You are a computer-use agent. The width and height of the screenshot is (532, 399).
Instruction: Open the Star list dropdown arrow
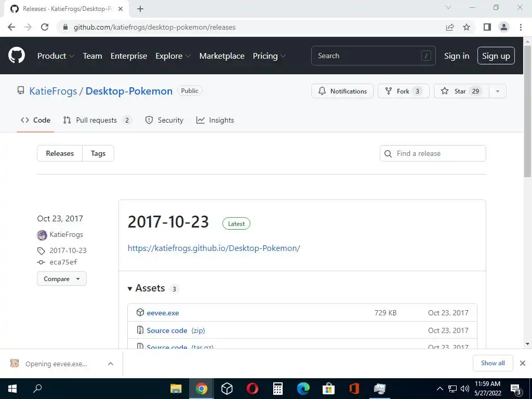point(497,91)
